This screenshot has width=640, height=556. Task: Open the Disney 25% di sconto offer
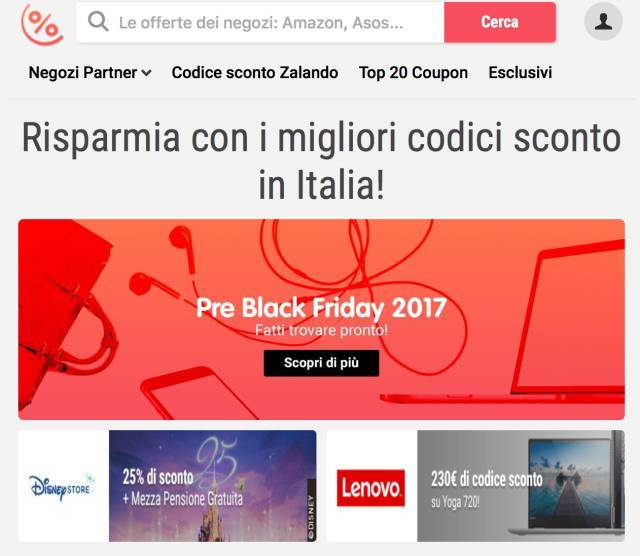pyautogui.click(x=167, y=486)
